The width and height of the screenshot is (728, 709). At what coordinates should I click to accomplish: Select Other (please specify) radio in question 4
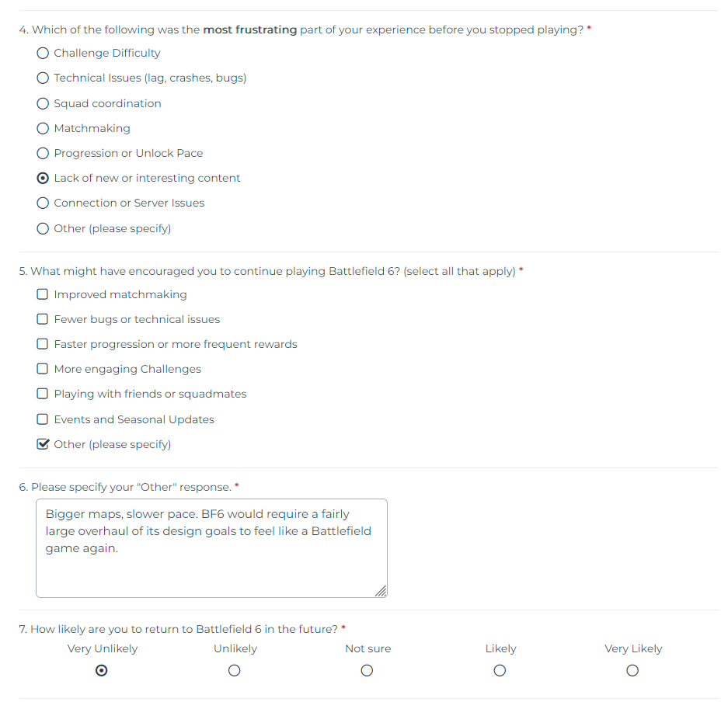43,228
